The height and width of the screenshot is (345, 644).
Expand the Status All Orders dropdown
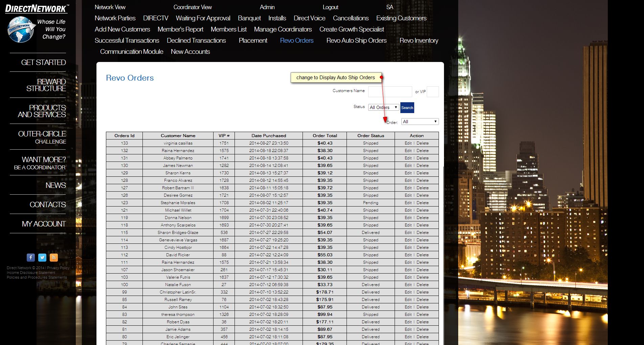point(383,107)
